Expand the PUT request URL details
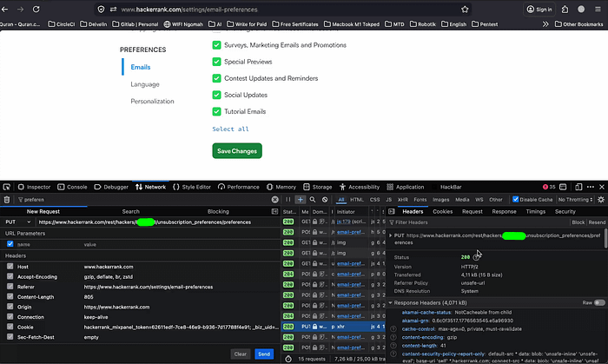Screen dimensions: 608x364 (391, 235)
